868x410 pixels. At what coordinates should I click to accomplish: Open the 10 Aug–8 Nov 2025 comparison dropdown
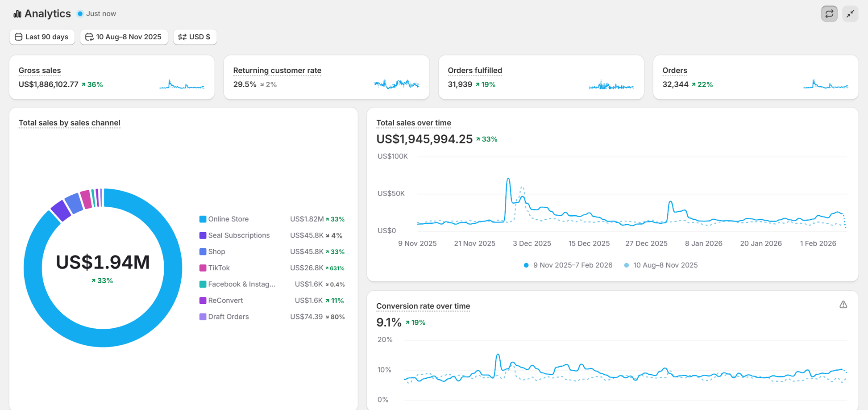[x=124, y=37]
